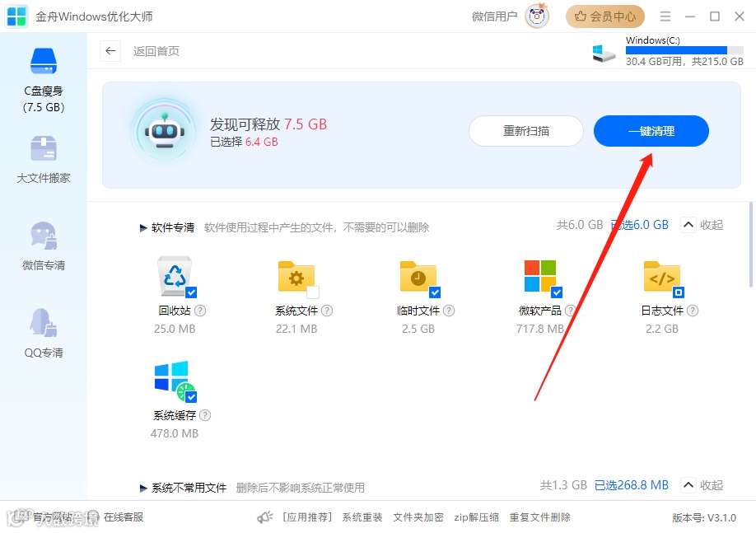Show help for 系统缓存 question mark
756x533 pixels.
coord(205,415)
